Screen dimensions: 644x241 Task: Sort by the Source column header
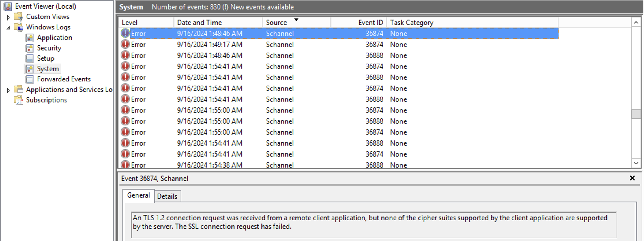coord(297,23)
